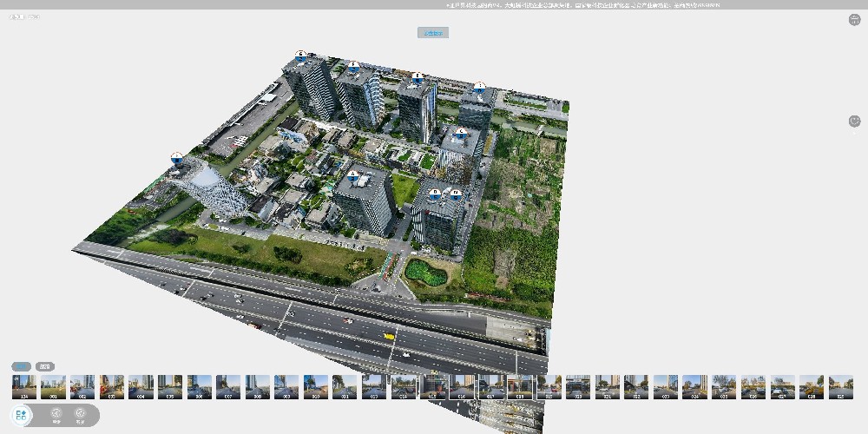Select the blue active tab above the thumbnails
The width and height of the screenshot is (868, 434).
(x=22, y=366)
